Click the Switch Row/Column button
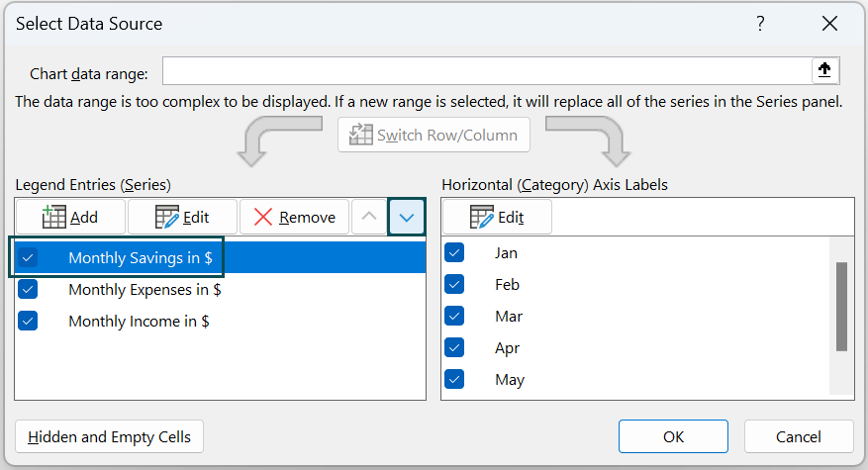 (x=434, y=135)
